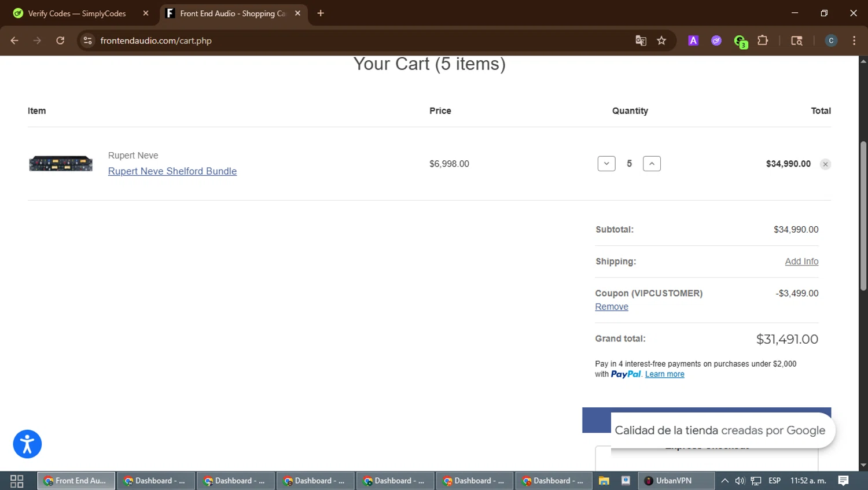868x490 pixels.
Task: Show hidden system tray icons
Action: pos(724,481)
